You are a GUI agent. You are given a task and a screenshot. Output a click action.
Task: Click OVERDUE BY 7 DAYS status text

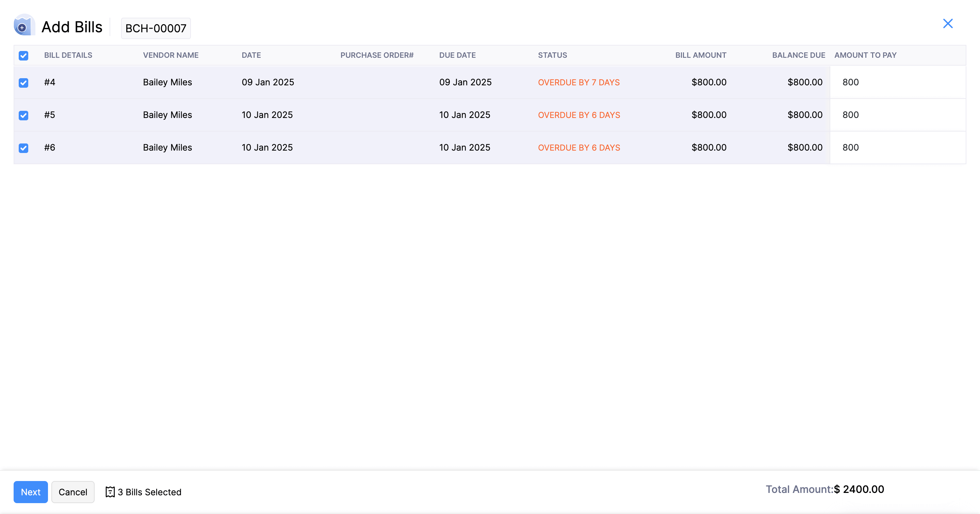578,82
